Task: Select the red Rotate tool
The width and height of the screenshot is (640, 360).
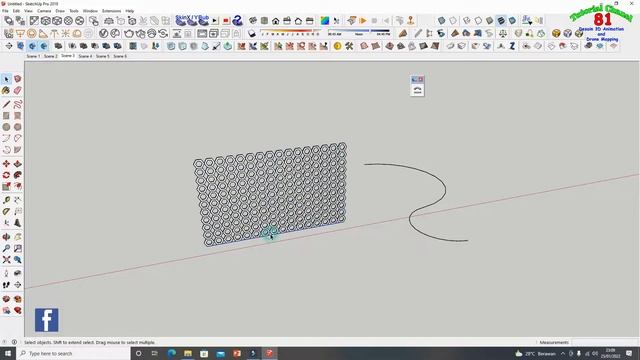Action: pyautogui.click(x=6, y=175)
